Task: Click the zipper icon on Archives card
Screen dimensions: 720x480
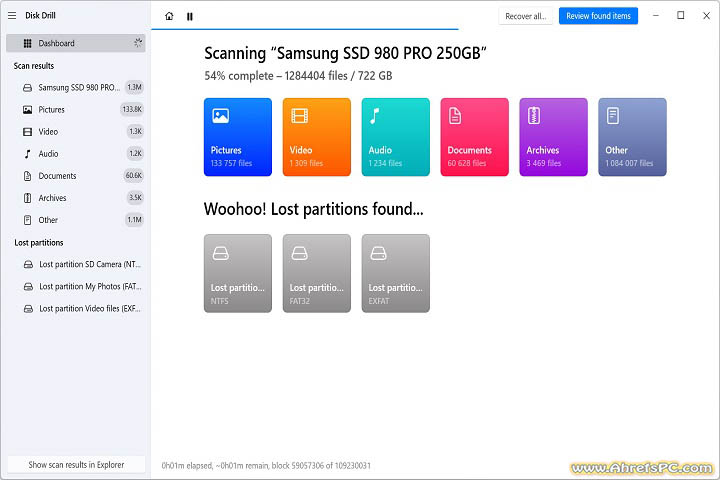Action: [x=534, y=116]
